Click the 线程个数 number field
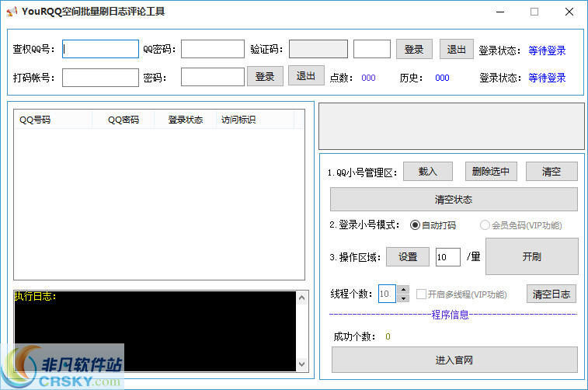588x390 pixels. pos(387,294)
